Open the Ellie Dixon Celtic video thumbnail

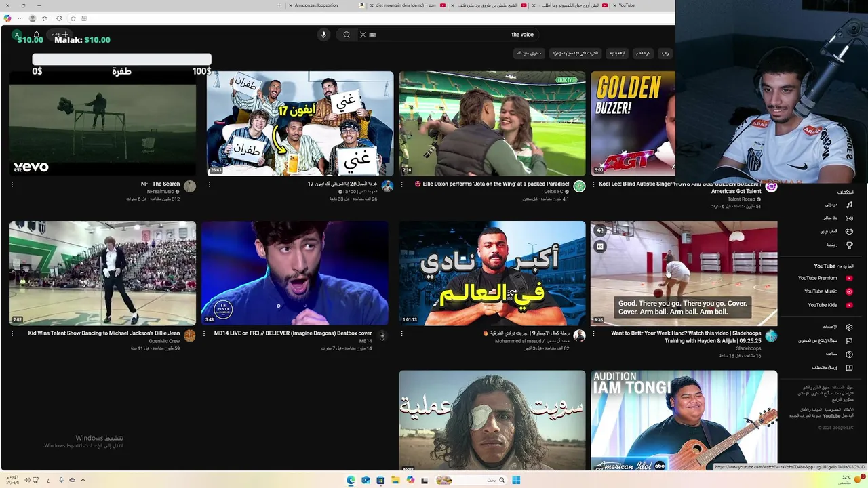(492, 123)
